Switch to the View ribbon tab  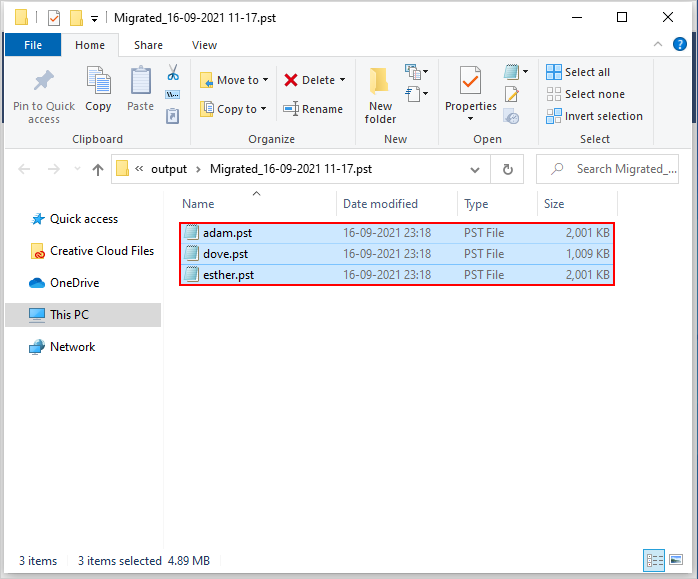coord(204,45)
